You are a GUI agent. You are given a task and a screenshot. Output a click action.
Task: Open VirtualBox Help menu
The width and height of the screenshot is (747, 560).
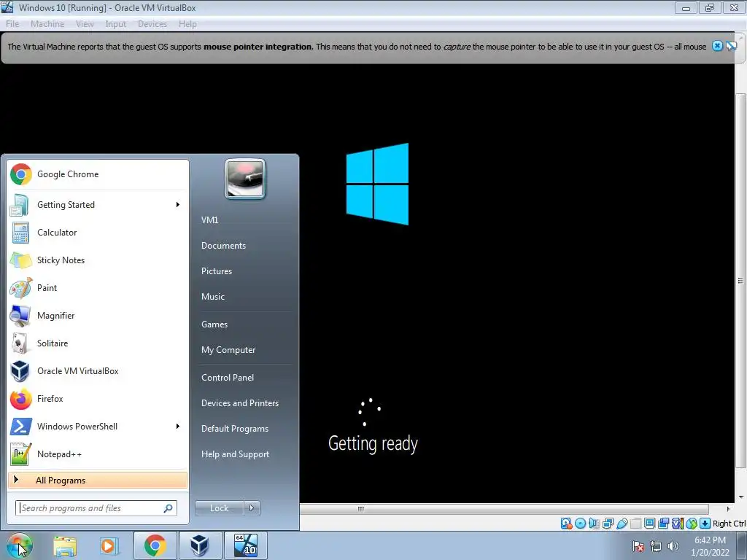click(x=187, y=24)
